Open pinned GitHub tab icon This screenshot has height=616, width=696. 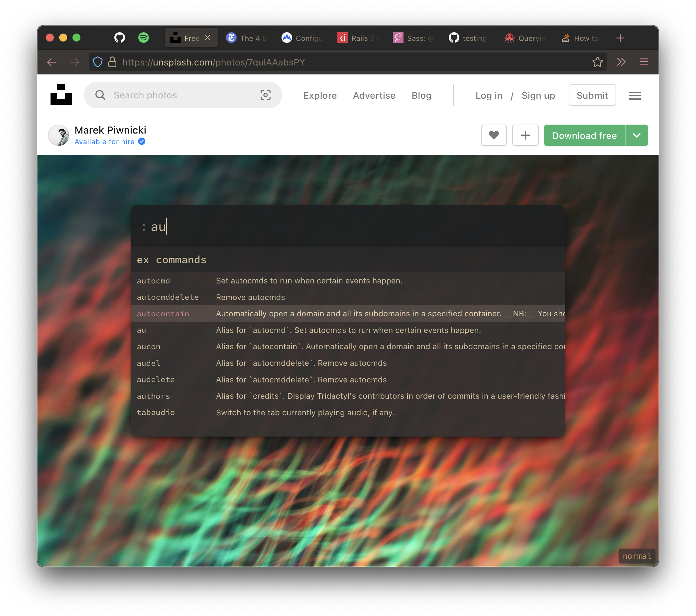(x=120, y=38)
